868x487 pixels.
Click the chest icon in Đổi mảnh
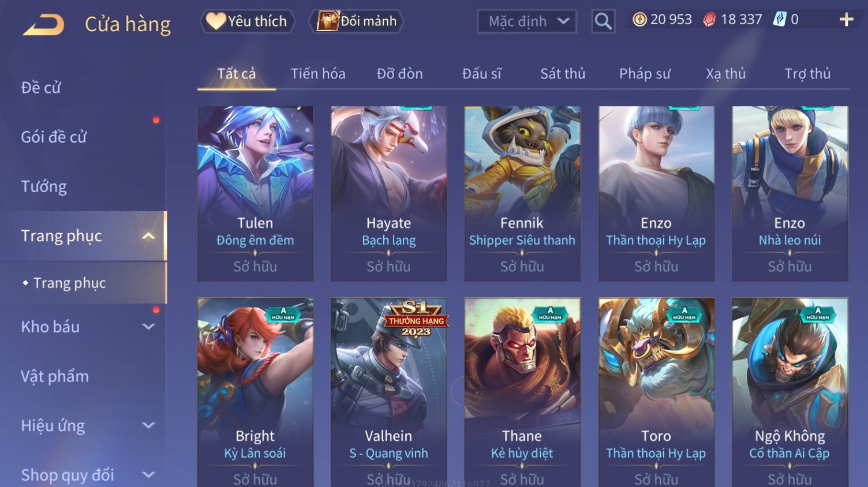point(328,21)
